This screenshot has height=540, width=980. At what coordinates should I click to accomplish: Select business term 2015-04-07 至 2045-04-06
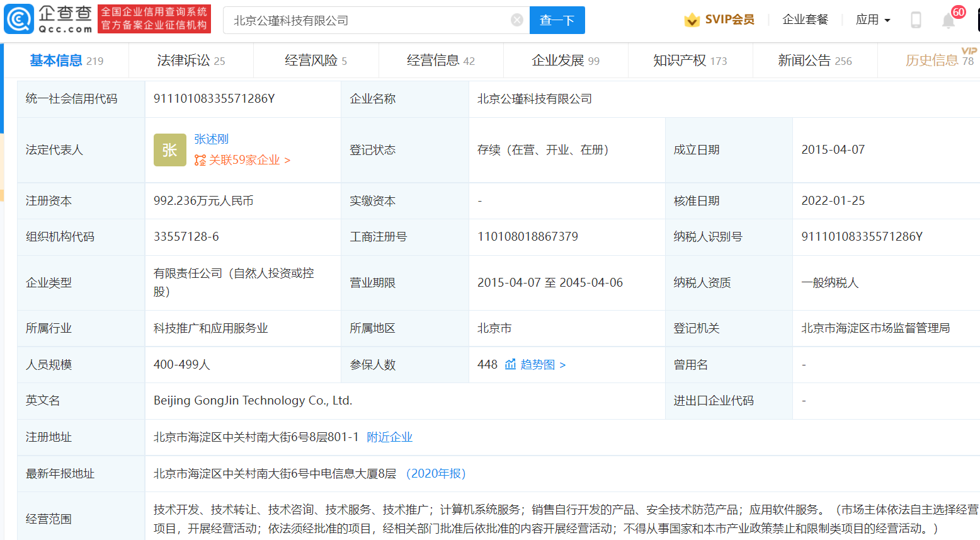click(550, 282)
